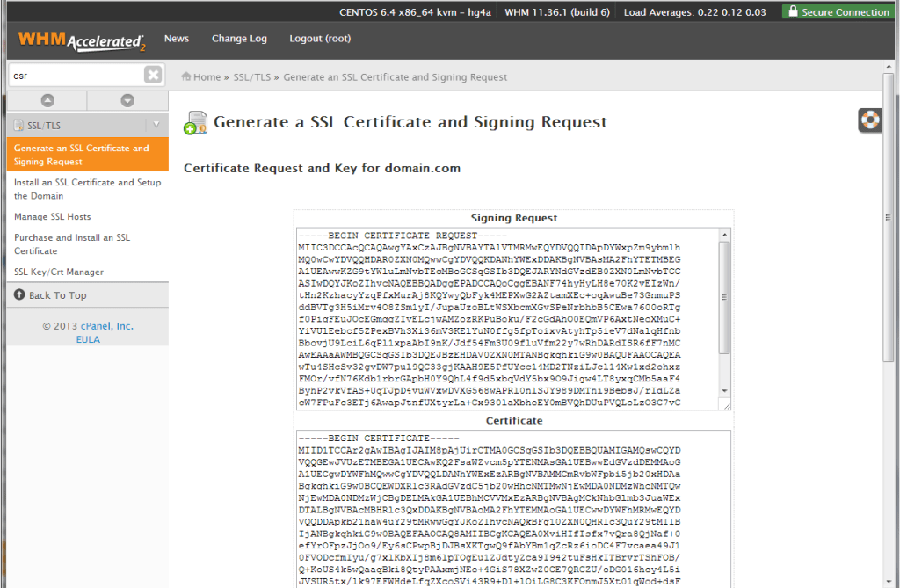Click the BEGIN CERTIFICATE line
The image size is (900, 588).
click(x=378, y=438)
